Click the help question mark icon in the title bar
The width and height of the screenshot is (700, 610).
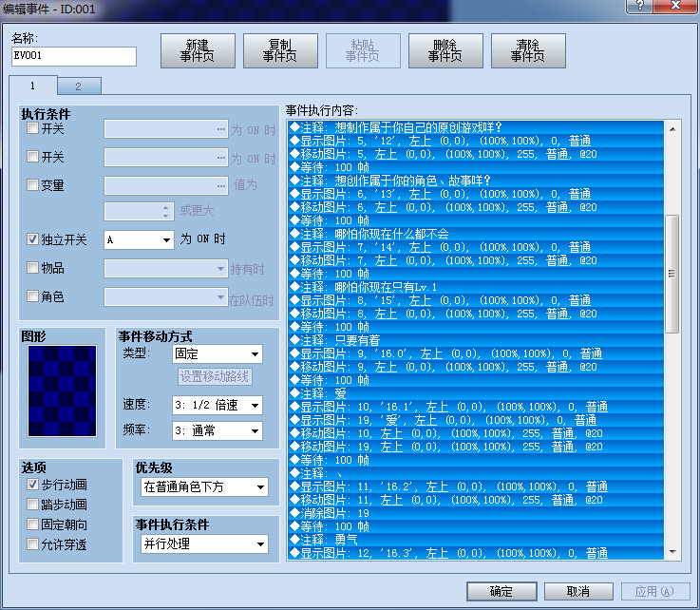pos(640,6)
